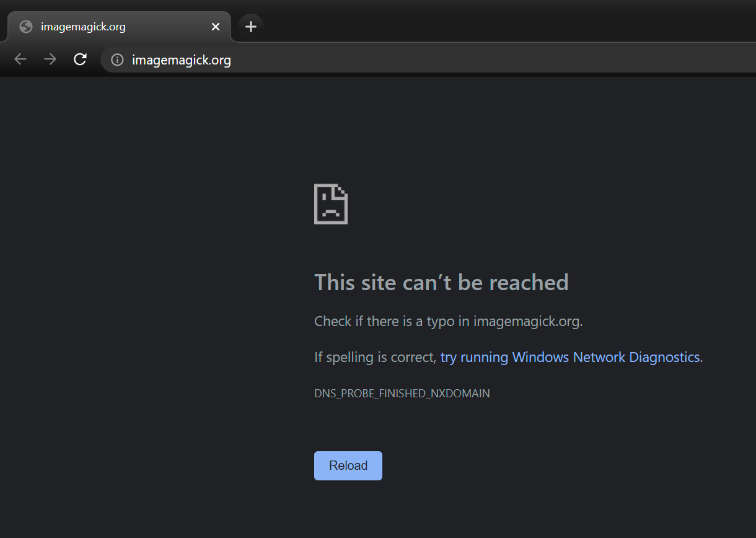Open a new browser tab with plus icon
Viewport: 756px width, 538px height.
250,26
